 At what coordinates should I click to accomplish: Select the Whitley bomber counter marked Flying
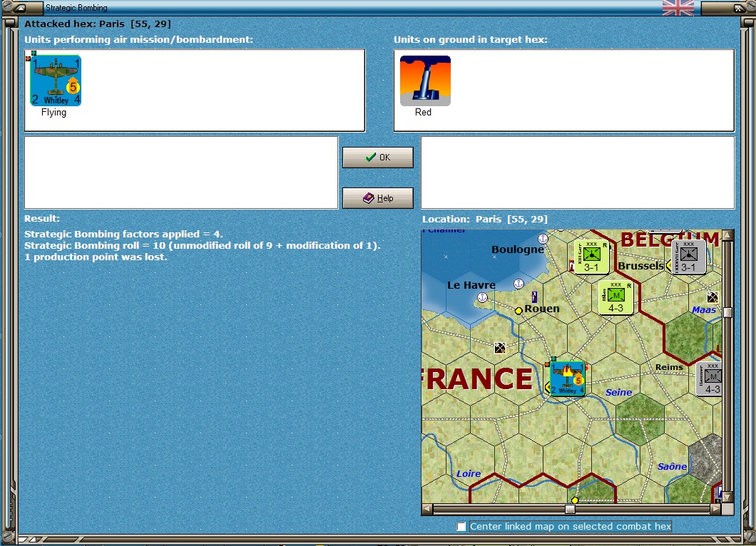56,81
